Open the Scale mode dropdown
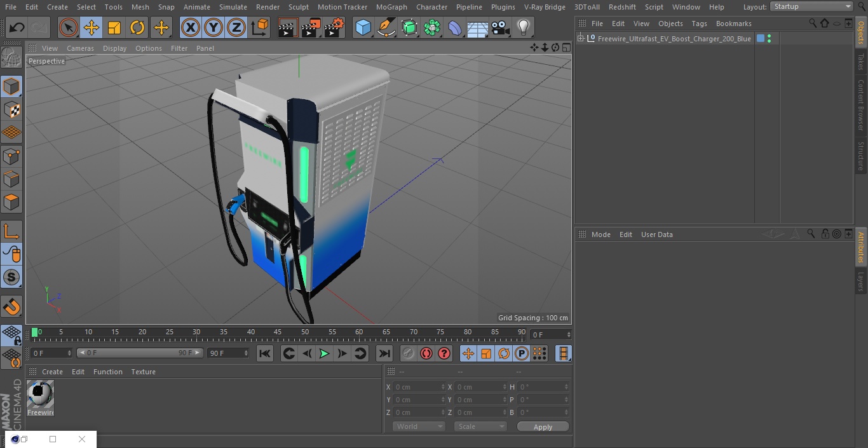 click(x=480, y=426)
